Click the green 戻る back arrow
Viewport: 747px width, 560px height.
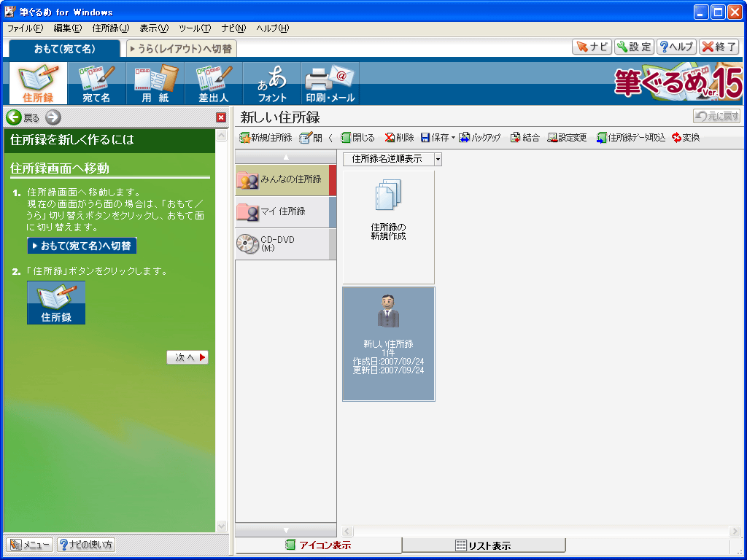pyautogui.click(x=14, y=117)
